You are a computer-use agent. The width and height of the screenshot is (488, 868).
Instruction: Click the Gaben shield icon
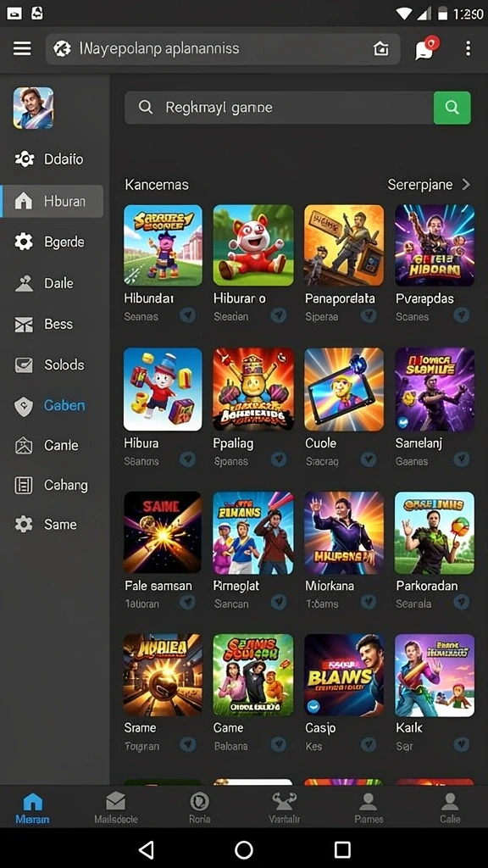tap(23, 406)
